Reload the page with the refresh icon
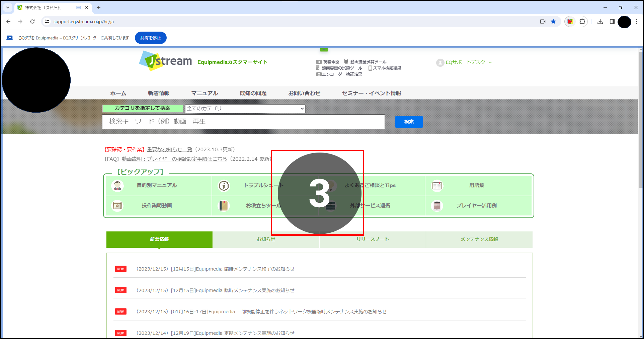This screenshot has width=644, height=339. 32,21
